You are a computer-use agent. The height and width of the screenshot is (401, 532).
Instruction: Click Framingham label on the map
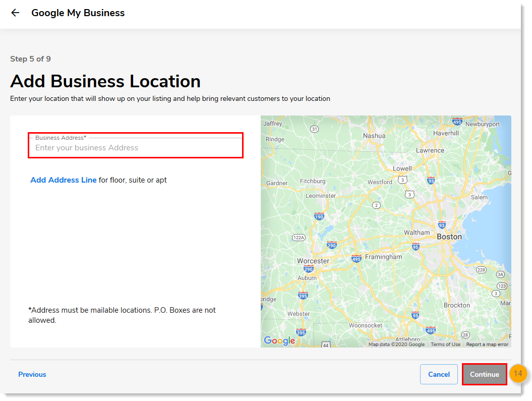tap(383, 257)
